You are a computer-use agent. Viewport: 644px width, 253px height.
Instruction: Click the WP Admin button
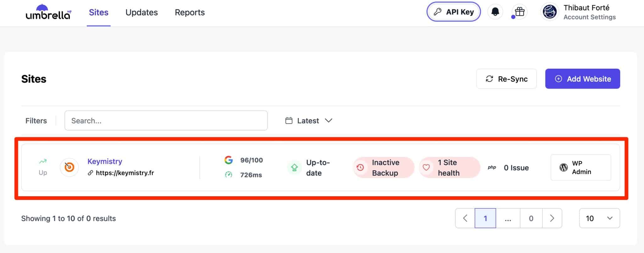click(580, 168)
